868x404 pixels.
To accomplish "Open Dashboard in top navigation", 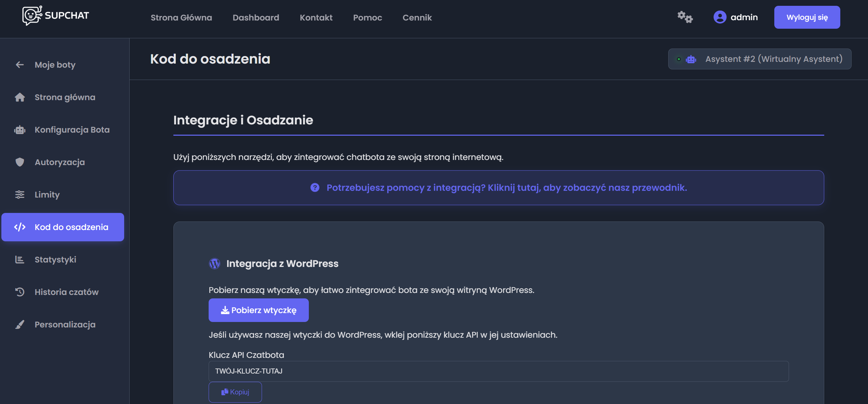I will [256, 17].
